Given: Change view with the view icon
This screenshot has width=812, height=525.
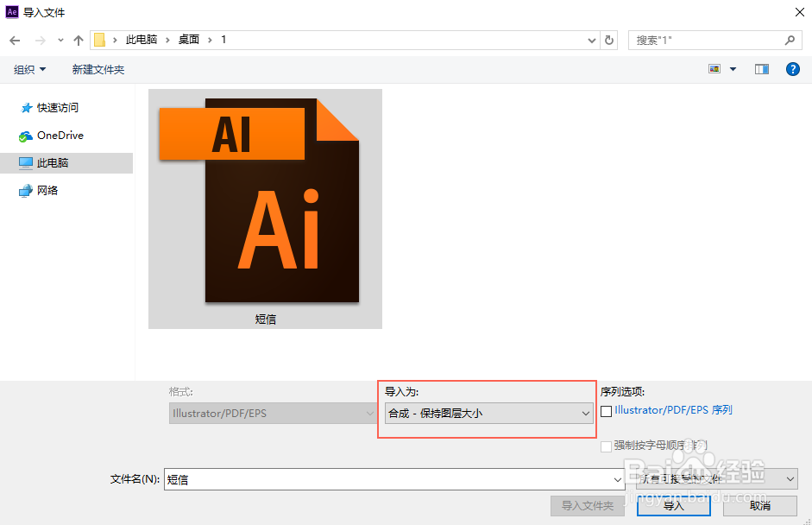Looking at the screenshot, I should (x=714, y=69).
